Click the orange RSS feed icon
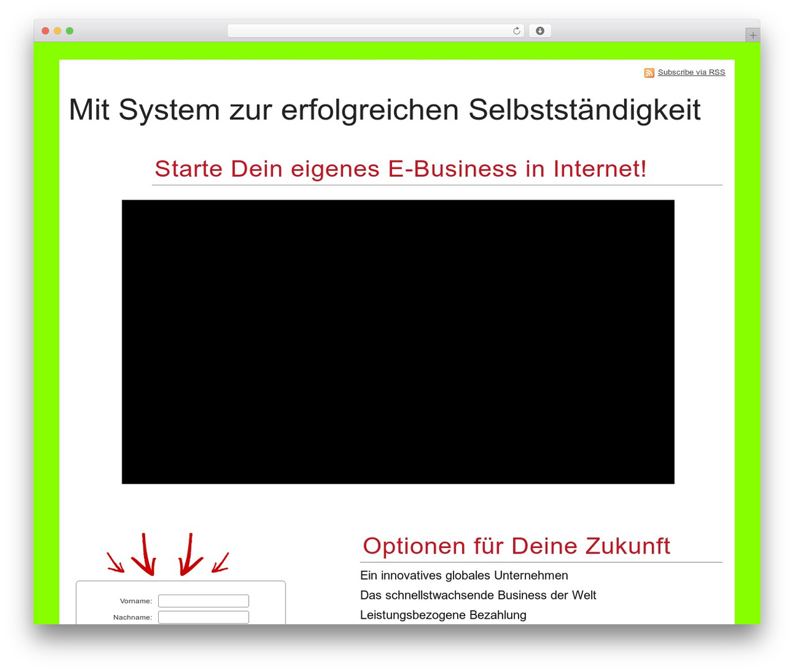The width and height of the screenshot is (794, 672). [x=649, y=73]
